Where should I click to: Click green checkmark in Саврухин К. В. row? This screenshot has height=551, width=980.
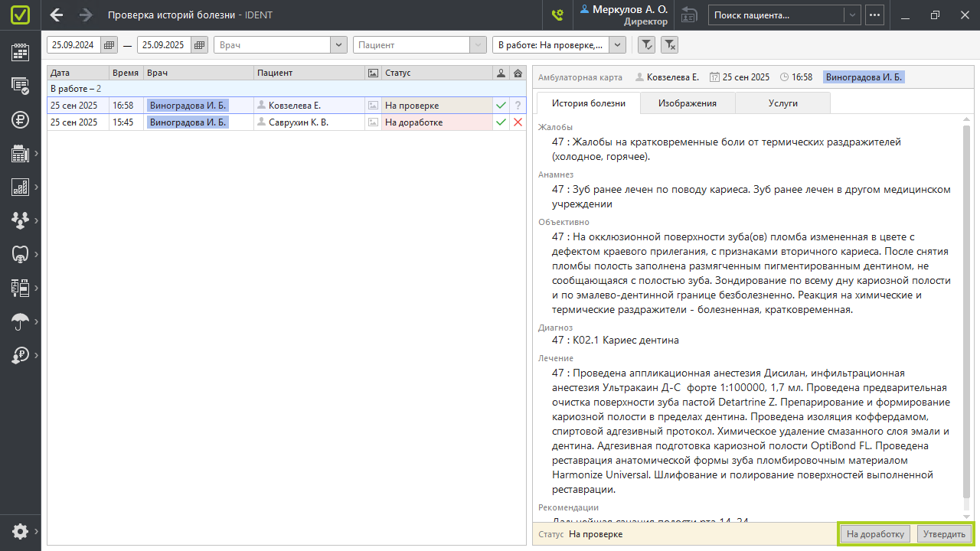point(501,122)
